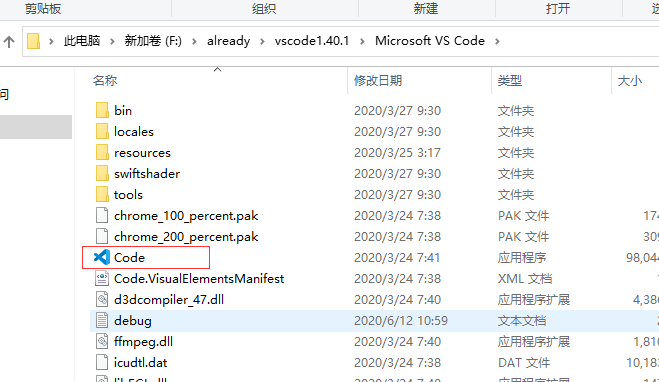659x382 pixels.
Task: Select the debug text document icon
Action: 102,321
